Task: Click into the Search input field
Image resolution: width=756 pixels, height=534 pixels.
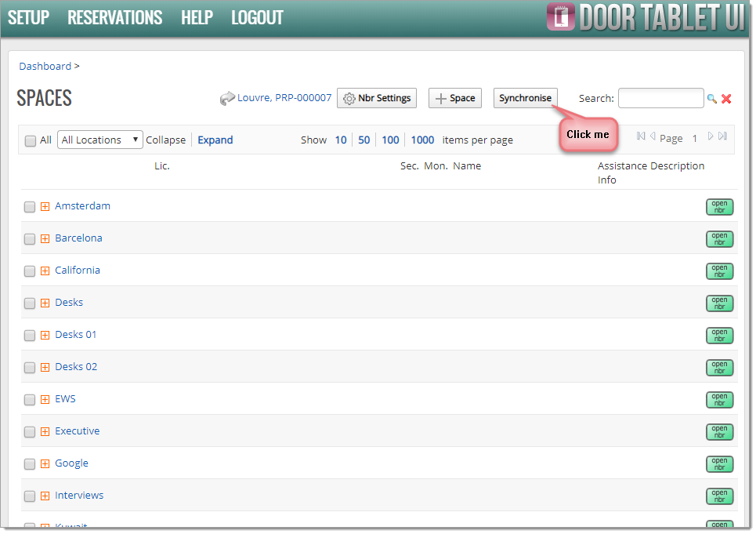Action: (660, 98)
